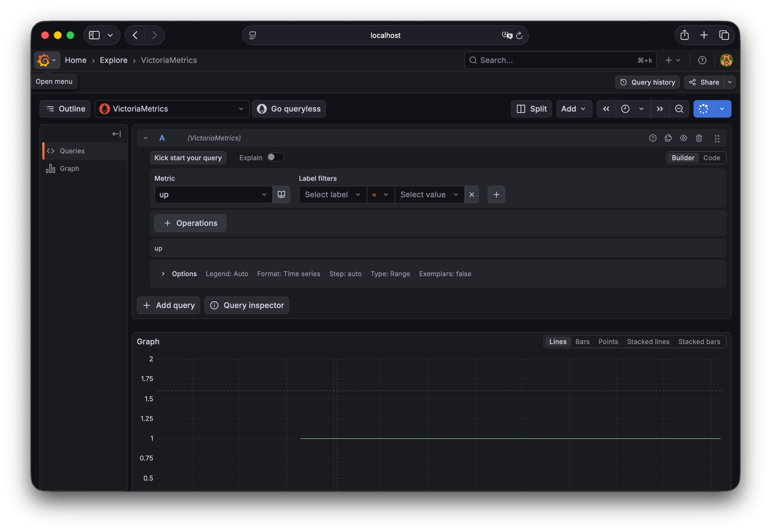Collapse the outline sidebar arrow
This screenshot has height=532, width=771.
pyautogui.click(x=117, y=134)
